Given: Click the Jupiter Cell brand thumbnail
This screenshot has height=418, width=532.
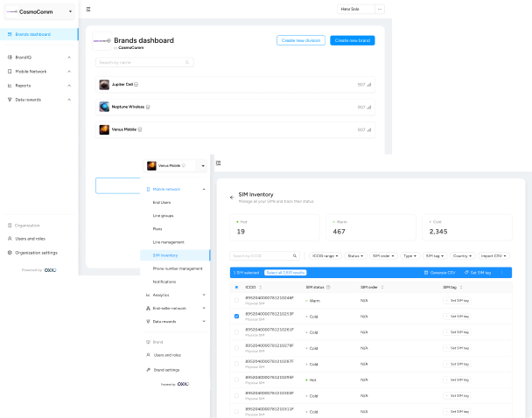Looking at the screenshot, I should [104, 85].
